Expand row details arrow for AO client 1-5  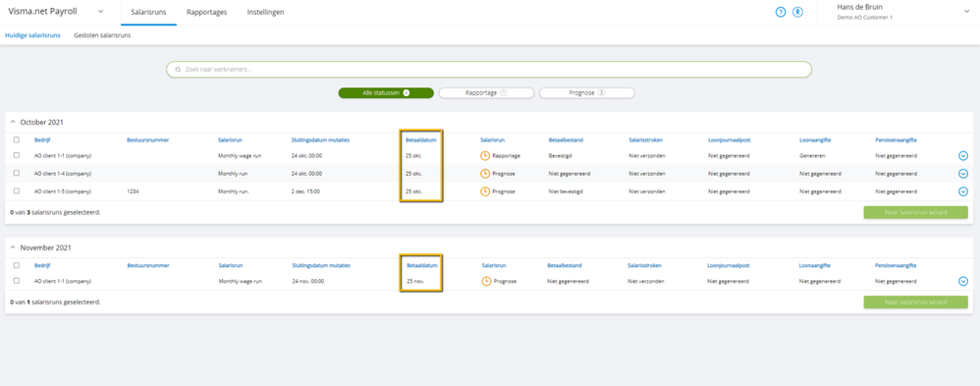click(x=963, y=191)
